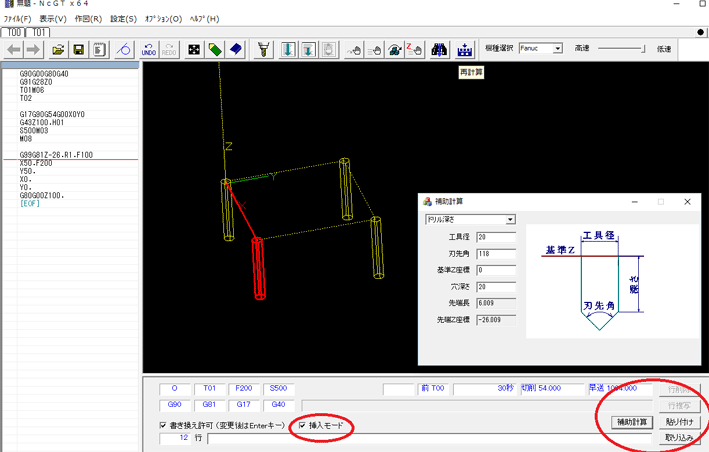Click the 補助計算 button
Screen dimensions: 709x452
coord(631,422)
